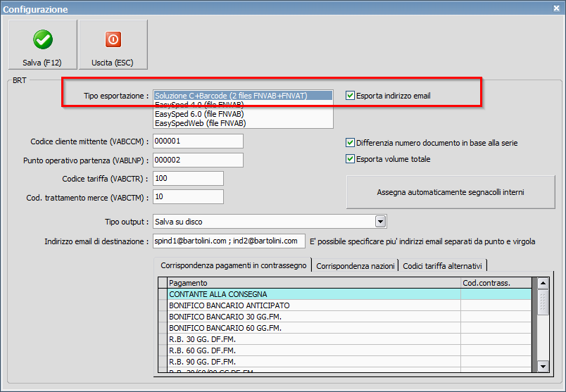Image resolution: width=566 pixels, height=392 pixels.
Task: Select the BONIFICO BANCARIO ANTICIPATO row
Action: point(344,305)
